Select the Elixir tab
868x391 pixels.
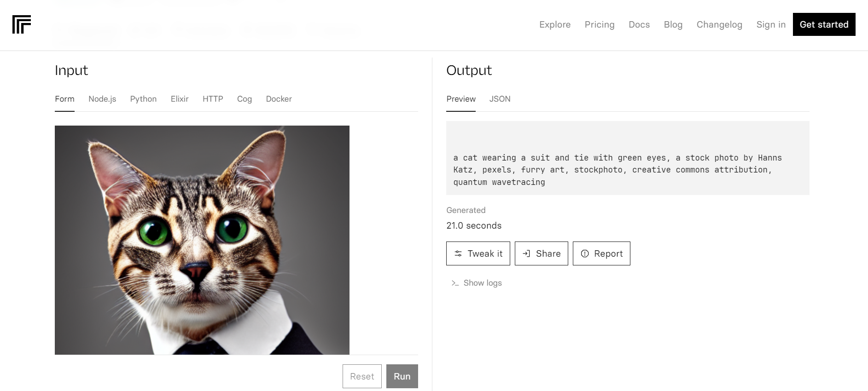click(180, 99)
